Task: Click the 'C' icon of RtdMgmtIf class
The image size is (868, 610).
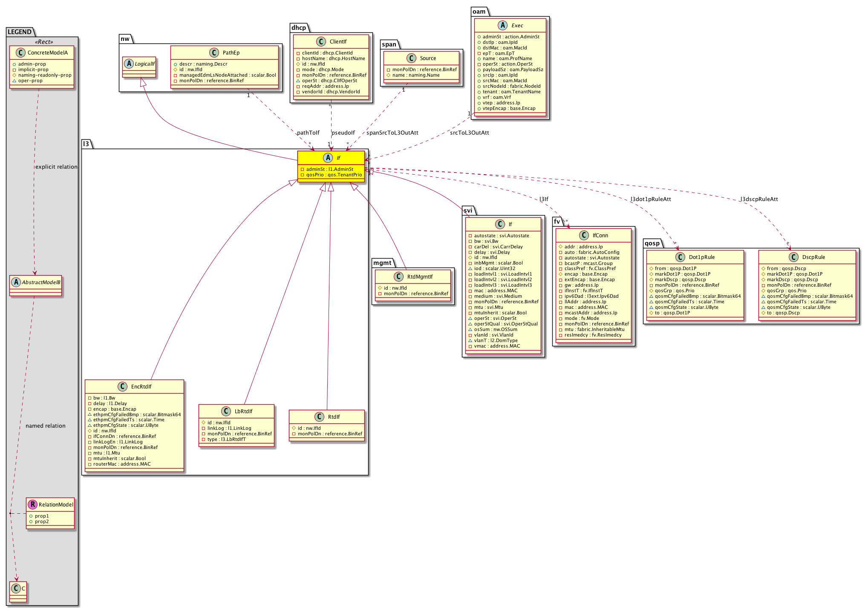Action: coord(398,276)
